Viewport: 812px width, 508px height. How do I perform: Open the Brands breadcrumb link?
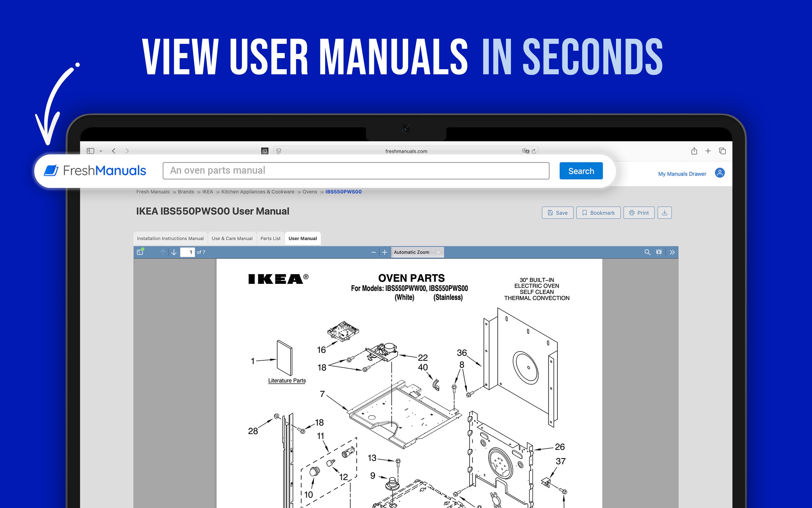point(186,191)
